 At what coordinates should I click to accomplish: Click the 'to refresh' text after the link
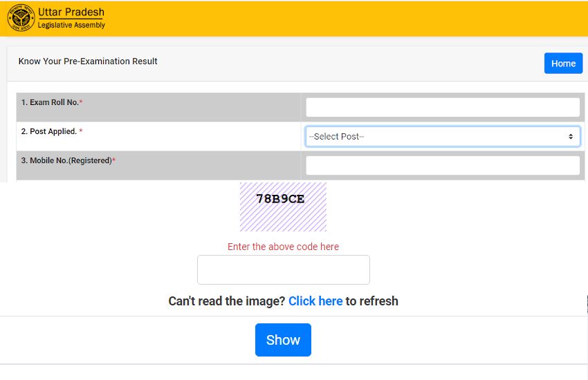372,301
